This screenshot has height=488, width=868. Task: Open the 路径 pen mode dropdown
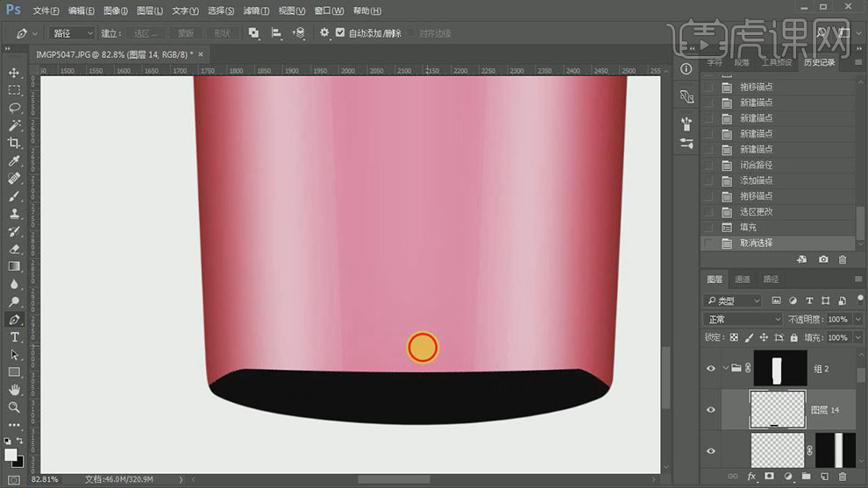(72, 33)
